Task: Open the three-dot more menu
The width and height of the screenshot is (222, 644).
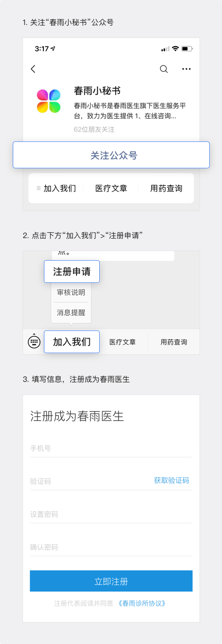Action: pos(187,69)
